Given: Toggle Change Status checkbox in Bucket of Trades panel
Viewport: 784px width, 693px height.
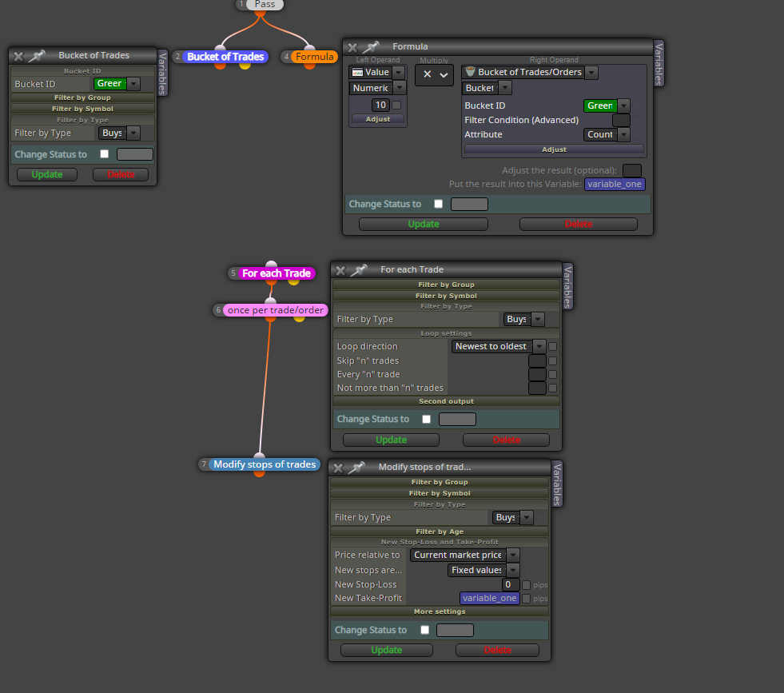Looking at the screenshot, I should (104, 154).
